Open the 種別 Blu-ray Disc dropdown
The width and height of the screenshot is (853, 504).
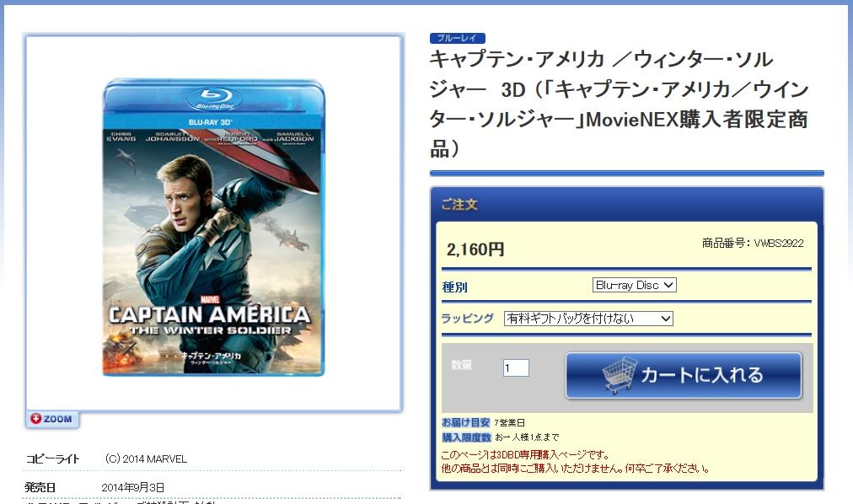tap(635, 285)
